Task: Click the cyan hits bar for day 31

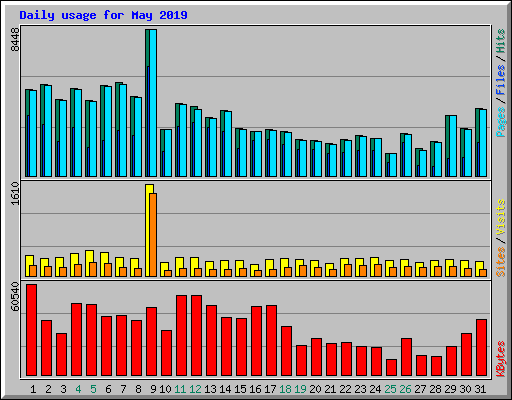Action: point(483,143)
